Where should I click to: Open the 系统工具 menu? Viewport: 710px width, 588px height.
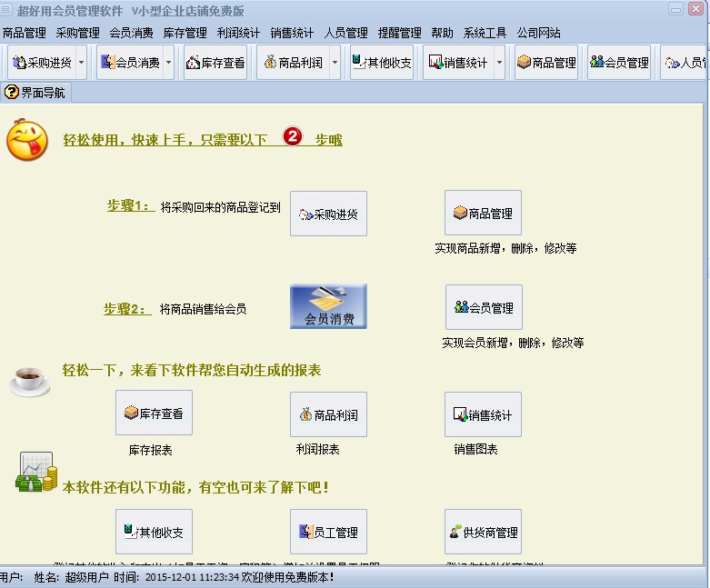485,33
